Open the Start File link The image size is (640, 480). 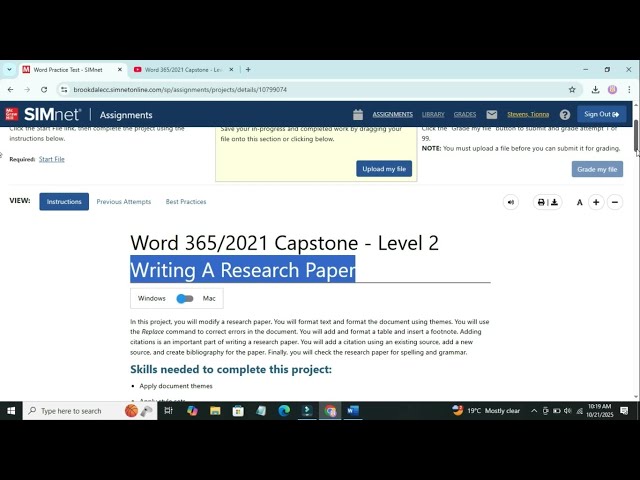pos(51,159)
